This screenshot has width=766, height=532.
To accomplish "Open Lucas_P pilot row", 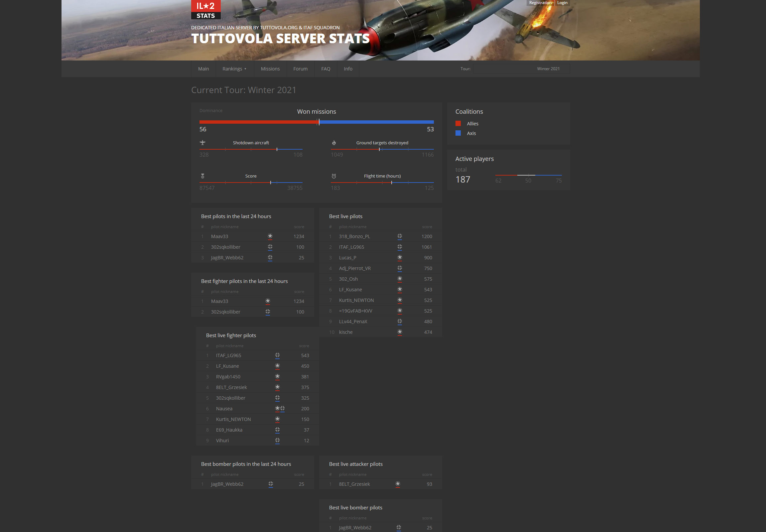I will coord(381,258).
